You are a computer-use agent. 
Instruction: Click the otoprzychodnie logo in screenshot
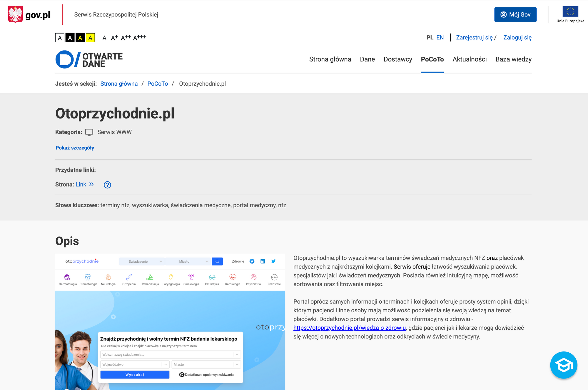(x=82, y=261)
